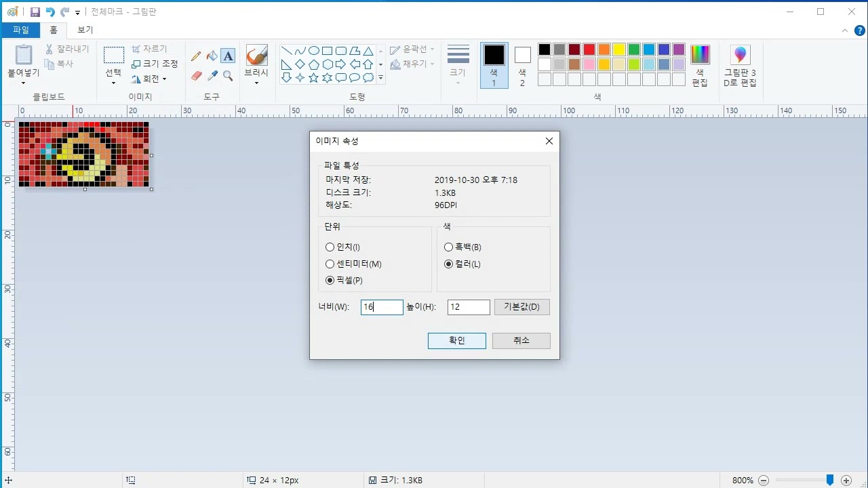Click the Default (기본값) button
The image size is (868, 488).
[522, 307]
